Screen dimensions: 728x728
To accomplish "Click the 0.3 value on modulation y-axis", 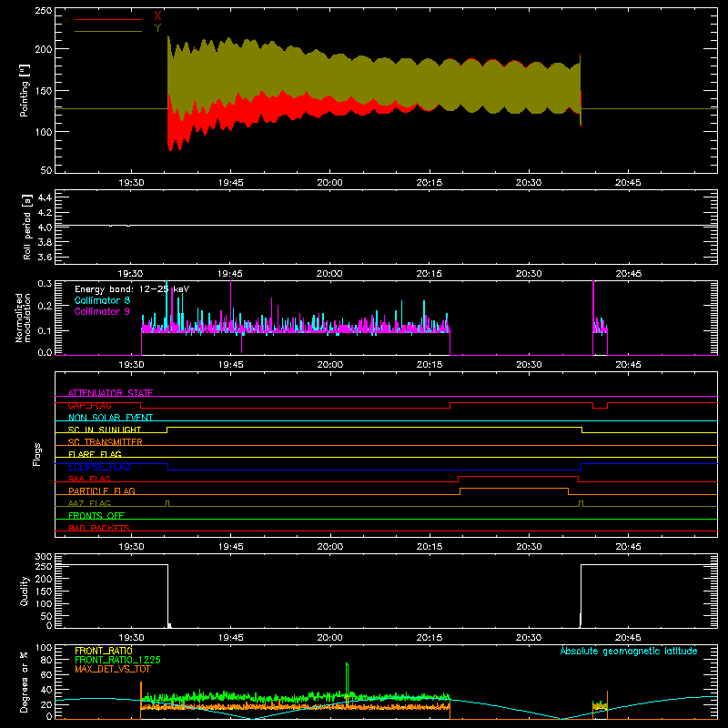I will [45, 283].
